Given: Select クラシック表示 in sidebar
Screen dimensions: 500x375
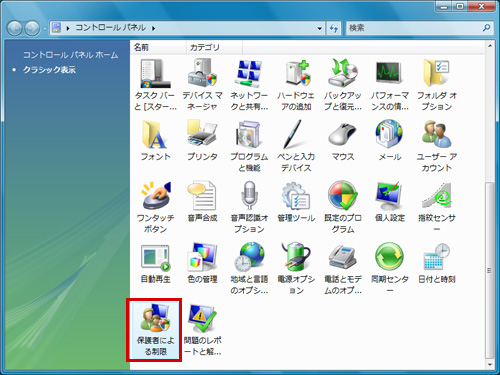Looking at the screenshot, I should tap(49, 70).
